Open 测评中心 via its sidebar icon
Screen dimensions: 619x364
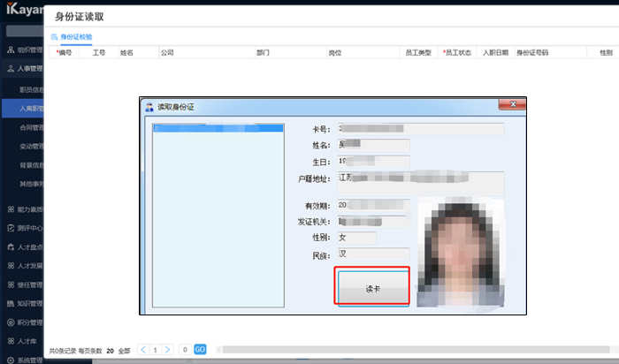[x=10, y=228]
